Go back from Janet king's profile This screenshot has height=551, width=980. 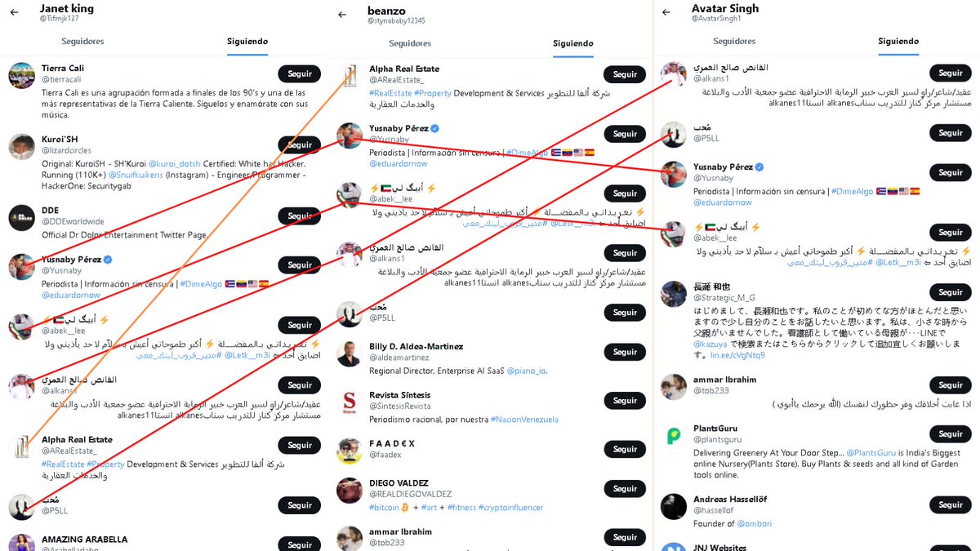tap(14, 12)
